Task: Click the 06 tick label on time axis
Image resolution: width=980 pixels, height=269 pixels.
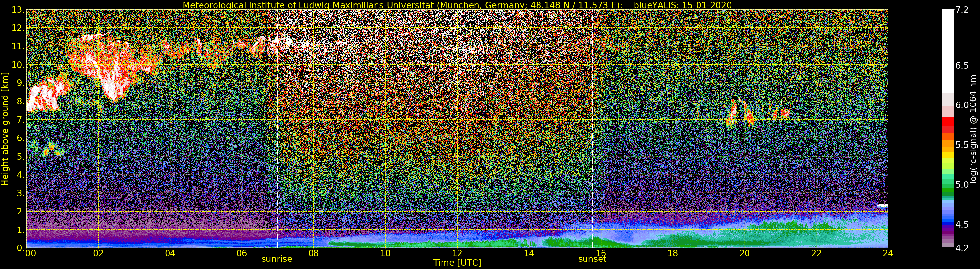Action: click(242, 253)
